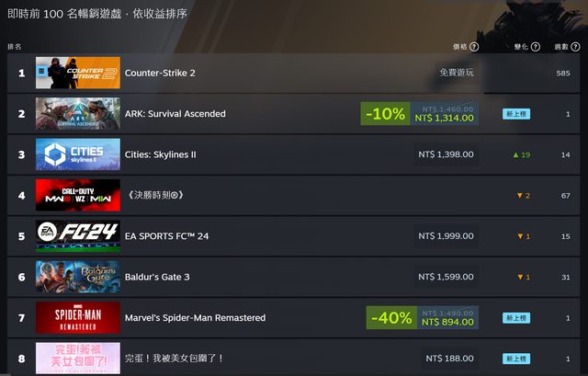
Task: Open the Call of Duty banner image
Action: [x=78, y=195]
